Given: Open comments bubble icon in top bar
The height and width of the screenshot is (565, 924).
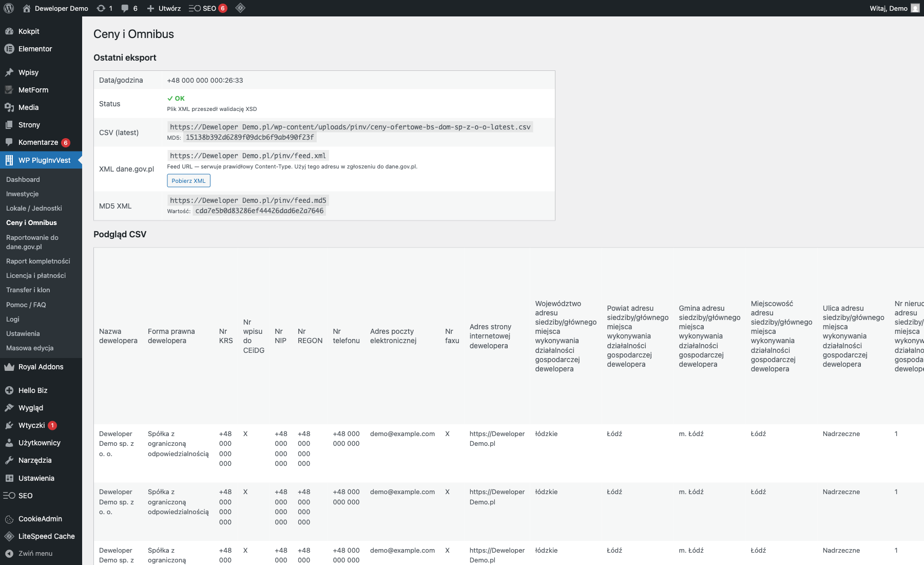Looking at the screenshot, I should point(125,8).
